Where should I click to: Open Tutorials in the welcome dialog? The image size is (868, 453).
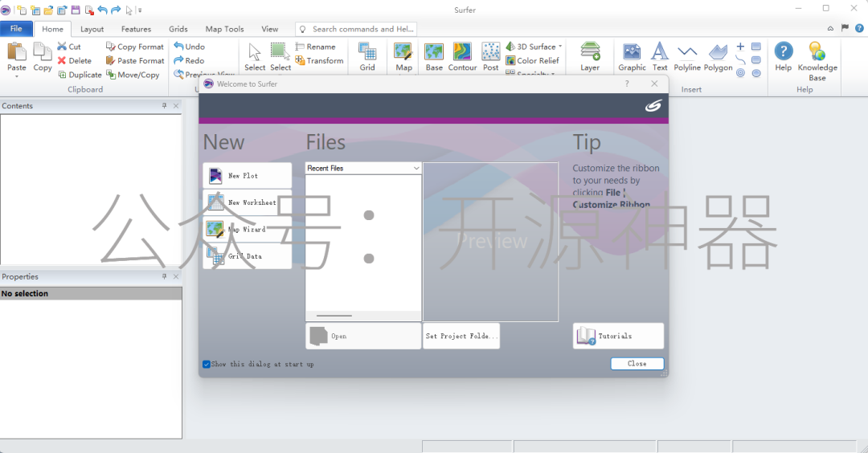pos(618,336)
